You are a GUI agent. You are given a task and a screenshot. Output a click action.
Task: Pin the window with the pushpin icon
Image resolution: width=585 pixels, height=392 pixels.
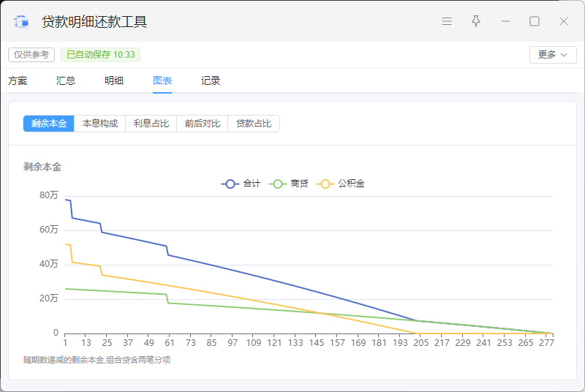476,21
